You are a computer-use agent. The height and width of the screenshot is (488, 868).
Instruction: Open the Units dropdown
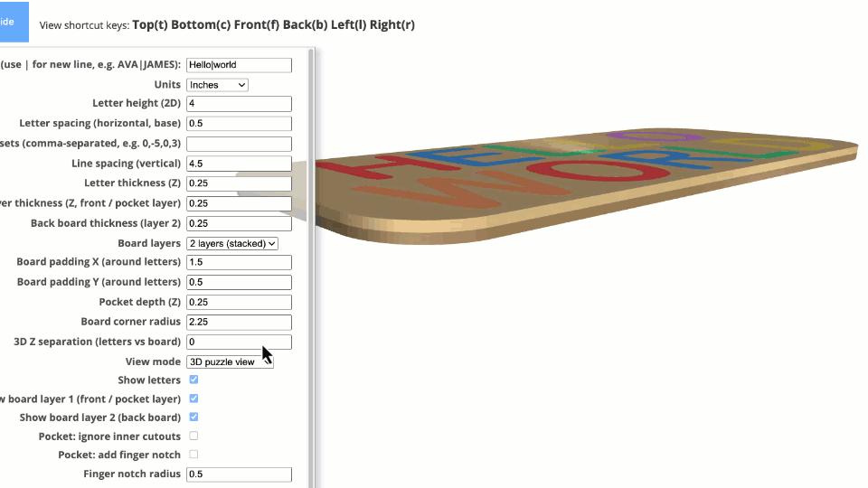click(217, 85)
